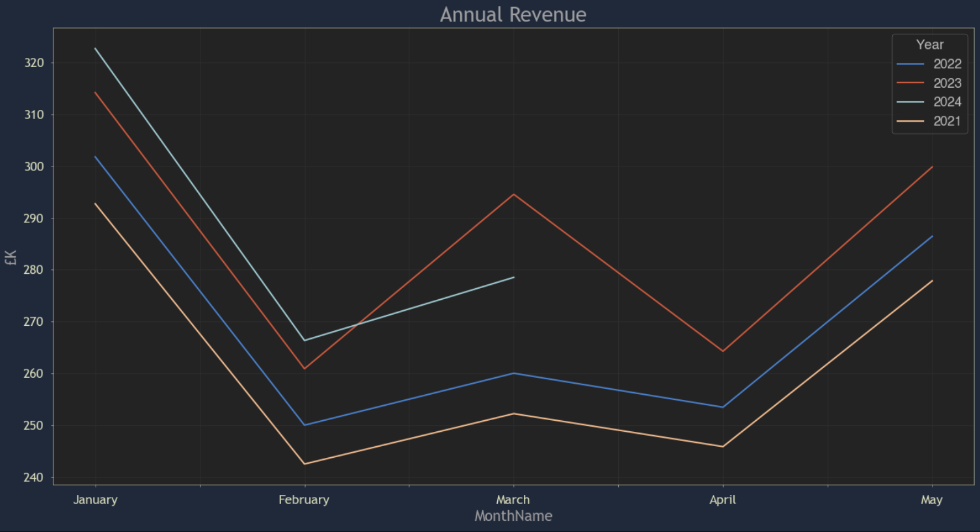Viewport: 980px width, 532px height.
Task: Click the 280 y-axis tick label
Action: (x=34, y=270)
